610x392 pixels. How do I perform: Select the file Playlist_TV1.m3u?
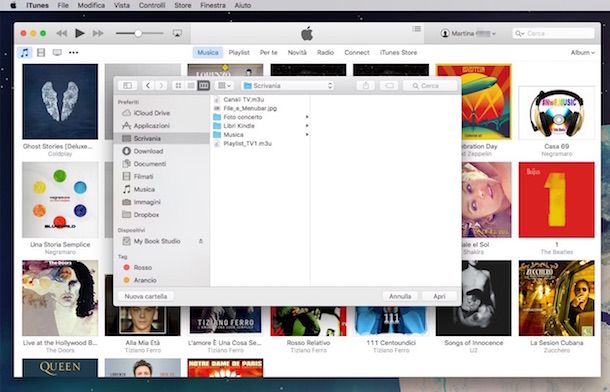coord(247,144)
